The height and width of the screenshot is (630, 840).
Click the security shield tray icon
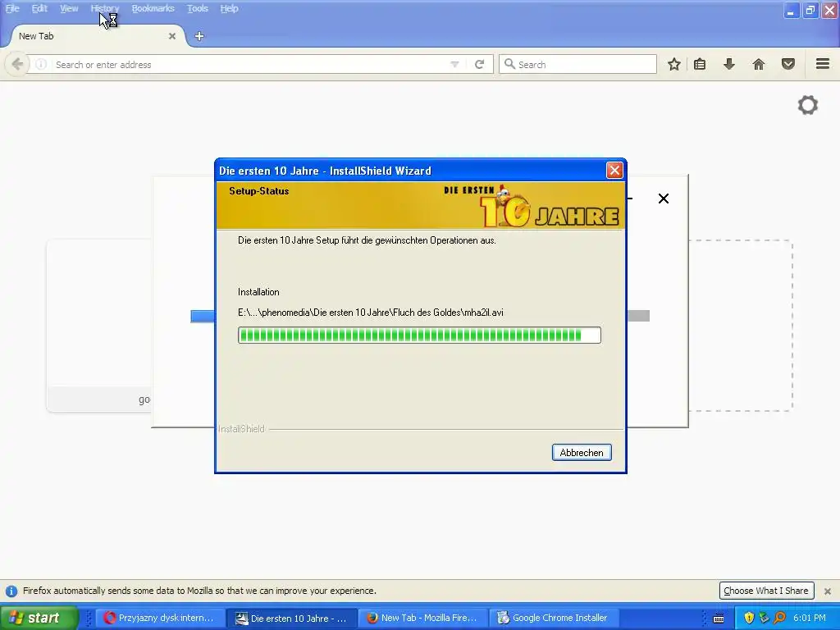[749, 618]
